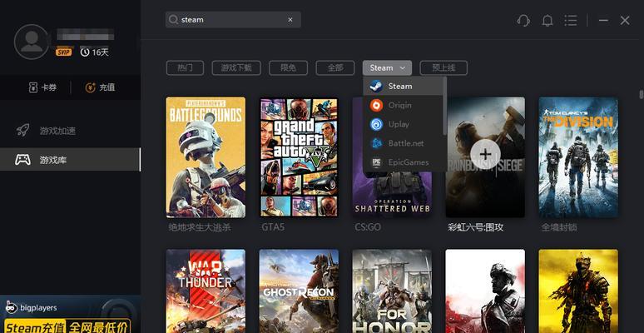The height and width of the screenshot is (333, 644).
Task: Open The Division game cover
Action: pyautogui.click(x=578, y=157)
